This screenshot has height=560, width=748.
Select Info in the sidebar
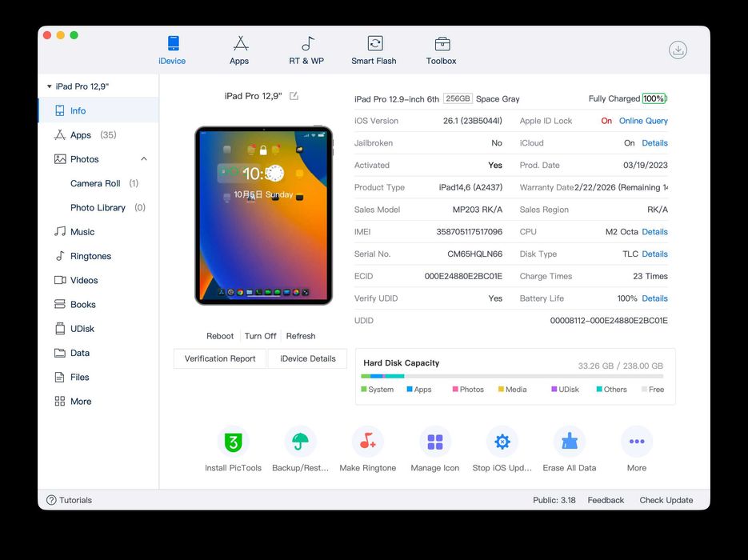(98, 110)
